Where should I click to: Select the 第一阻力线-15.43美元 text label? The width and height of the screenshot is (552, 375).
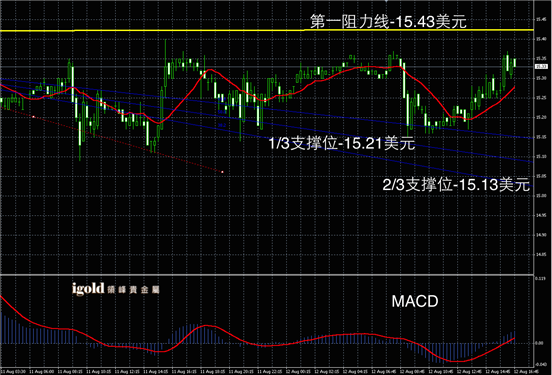(x=388, y=21)
